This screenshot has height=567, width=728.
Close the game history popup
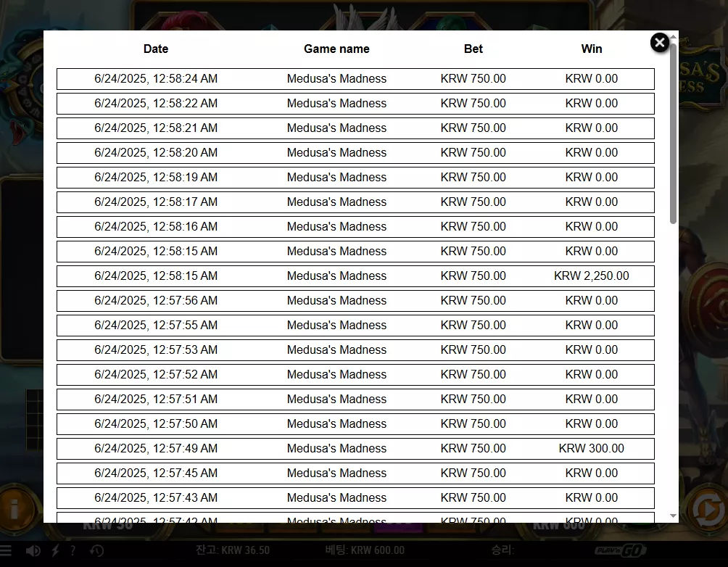coord(659,43)
